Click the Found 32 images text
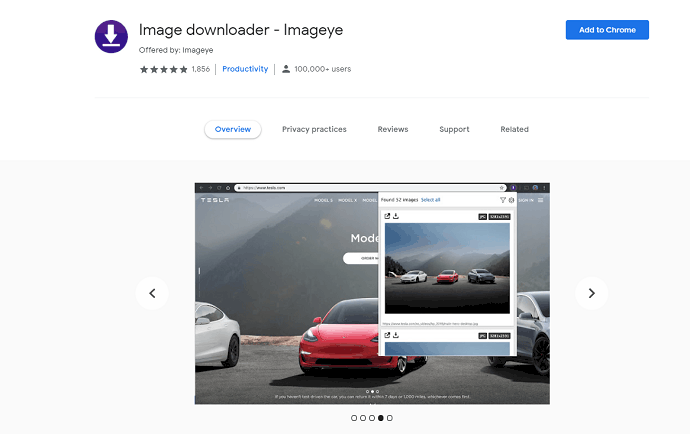The width and height of the screenshot is (690, 434). point(400,200)
